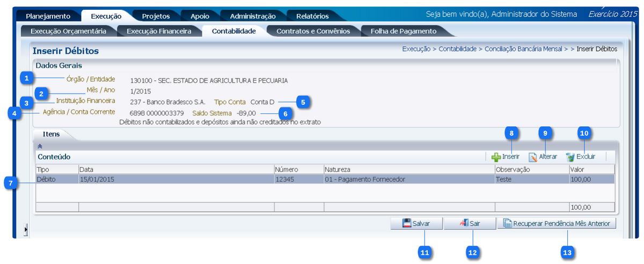Click the Excluir trash bin icon

click(570, 157)
